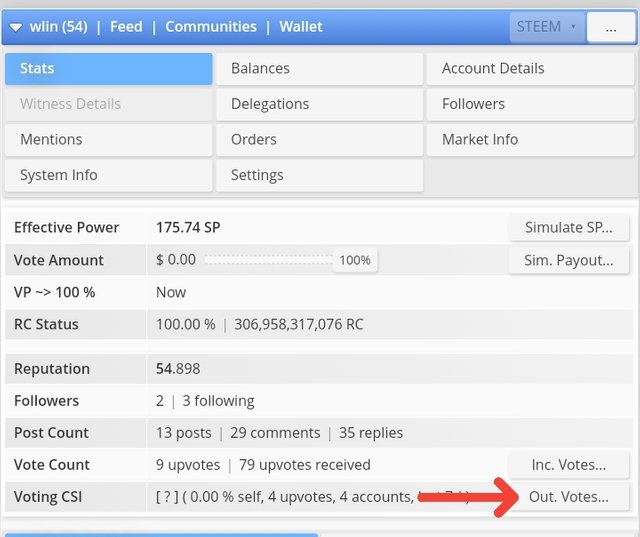640x537 pixels.
Task: Click the Voting CSI label
Action: (x=48, y=497)
